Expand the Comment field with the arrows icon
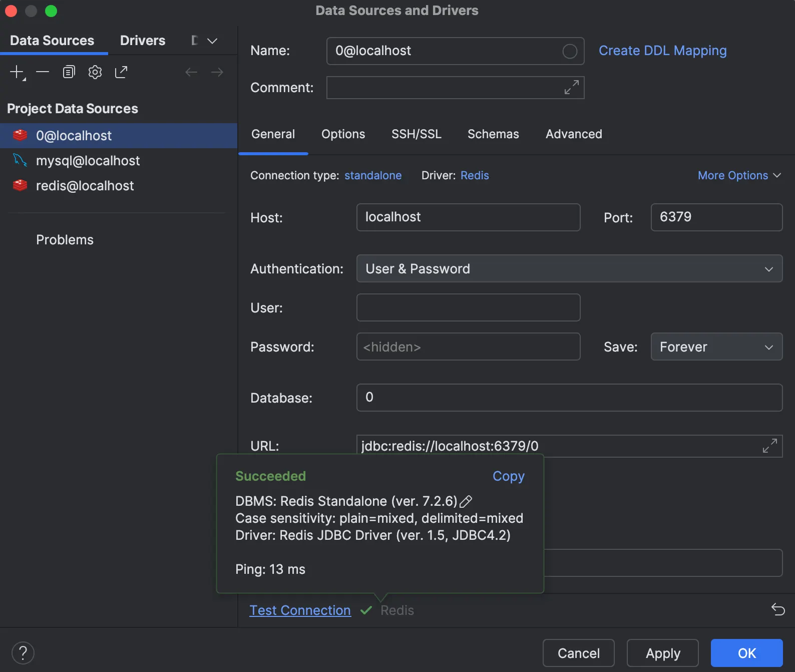Viewport: 795px width, 672px height. click(x=571, y=88)
